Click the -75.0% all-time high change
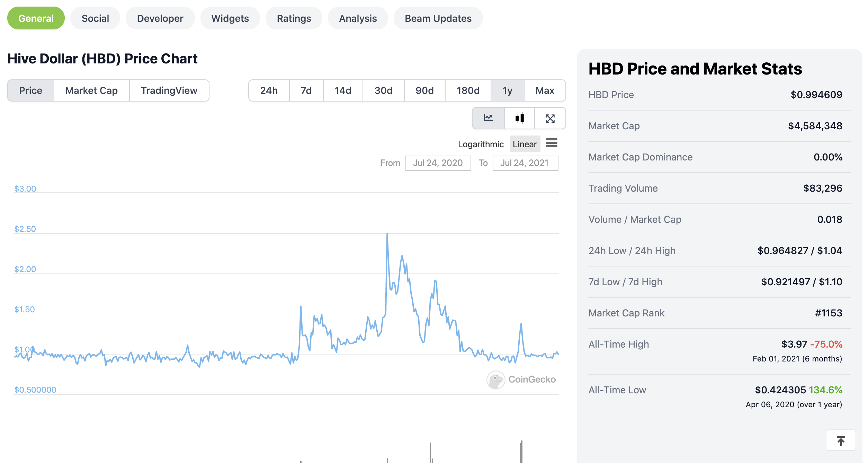This screenshot has height=463, width=868. point(826,344)
